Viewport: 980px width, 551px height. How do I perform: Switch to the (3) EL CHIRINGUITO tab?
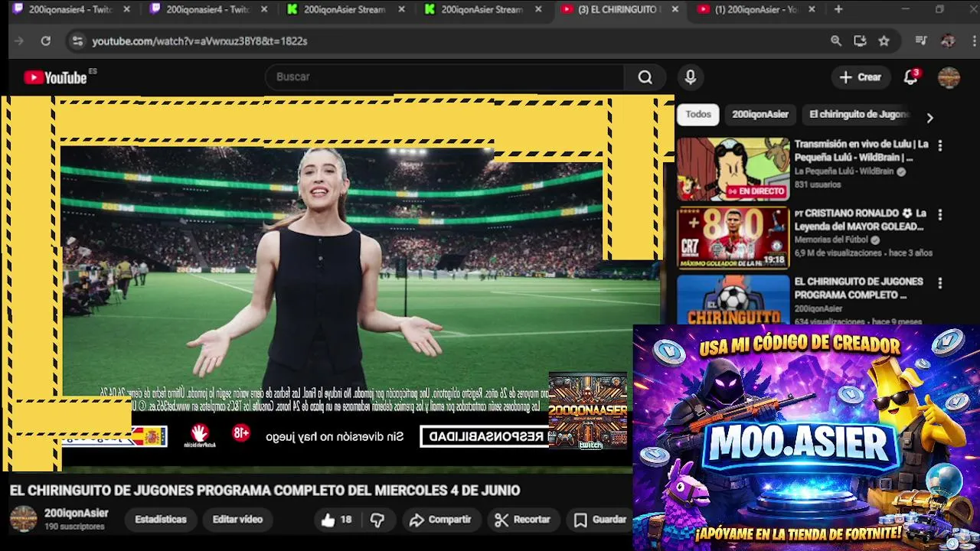(619, 9)
